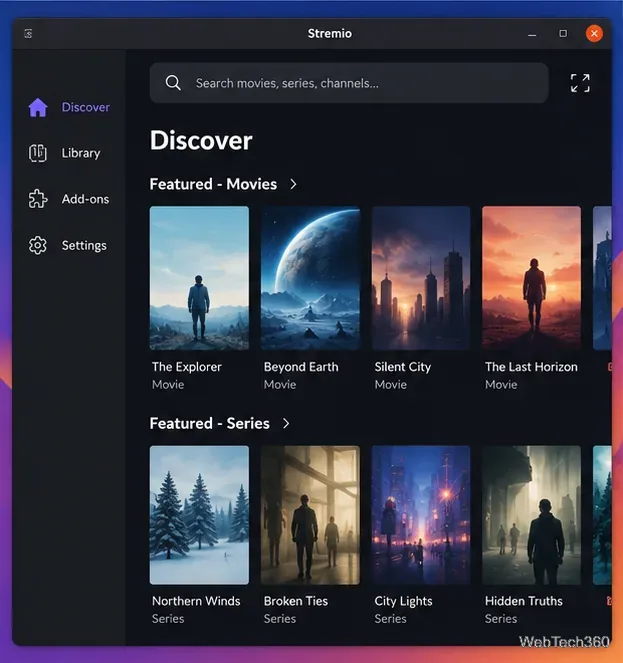Click the title text Silent City
623x663 pixels.
pyautogui.click(x=403, y=367)
